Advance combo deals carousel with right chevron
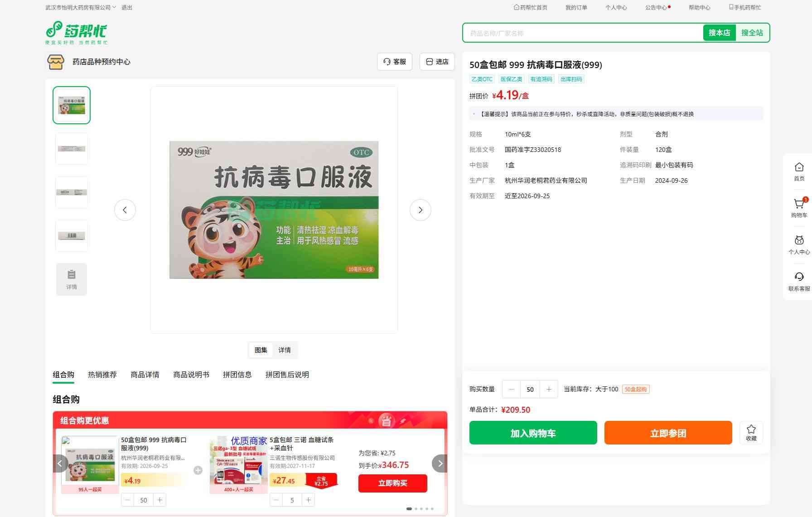This screenshot has width=812, height=517. [440, 463]
